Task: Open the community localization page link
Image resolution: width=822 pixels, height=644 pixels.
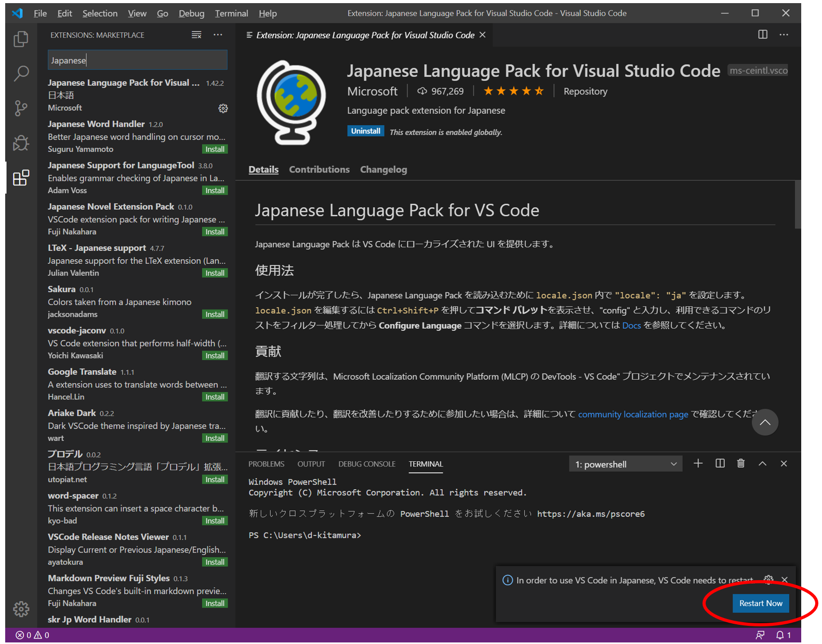Action: coord(633,414)
